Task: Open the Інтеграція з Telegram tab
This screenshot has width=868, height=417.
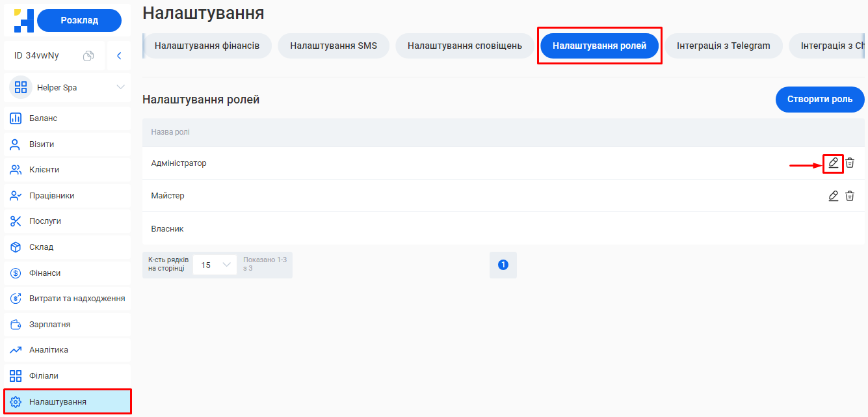Action: (723, 46)
